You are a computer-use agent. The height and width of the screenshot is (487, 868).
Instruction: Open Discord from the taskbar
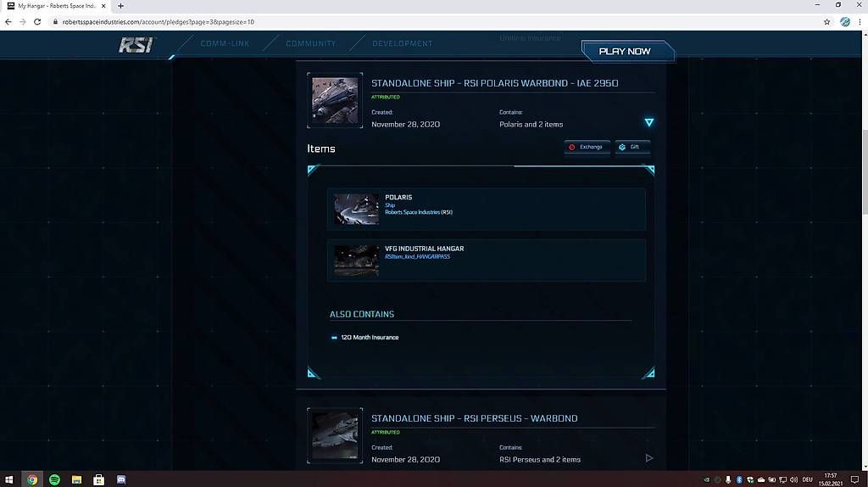(121, 479)
